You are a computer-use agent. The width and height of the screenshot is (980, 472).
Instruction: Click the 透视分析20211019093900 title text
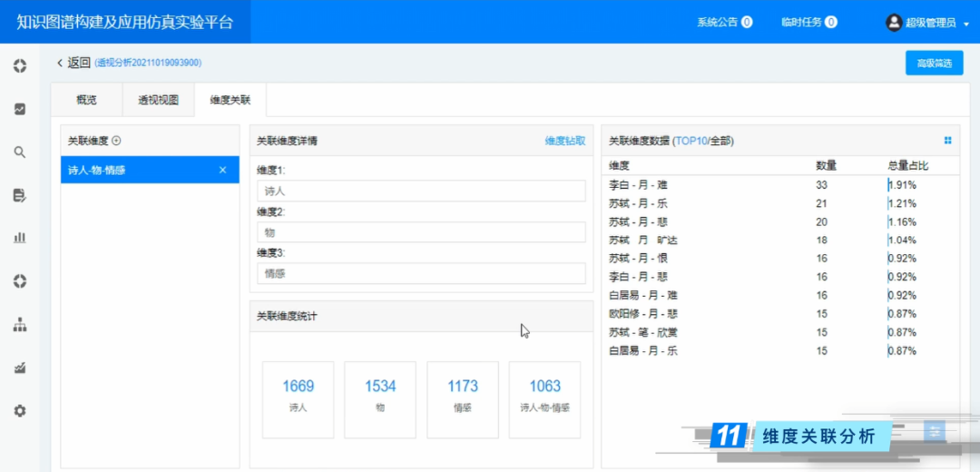[x=148, y=64]
